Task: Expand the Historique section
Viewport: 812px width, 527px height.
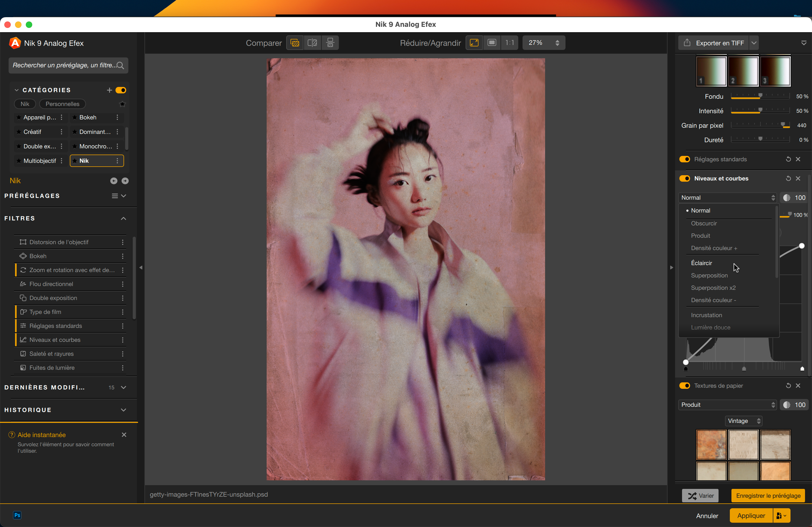Action: (124, 410)
